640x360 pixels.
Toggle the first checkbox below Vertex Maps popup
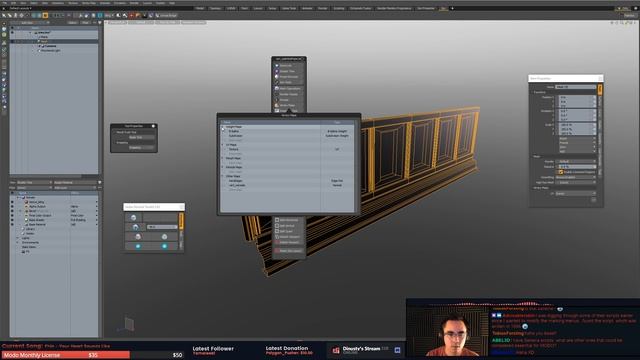pyautogui.click(x=277, y=220)
